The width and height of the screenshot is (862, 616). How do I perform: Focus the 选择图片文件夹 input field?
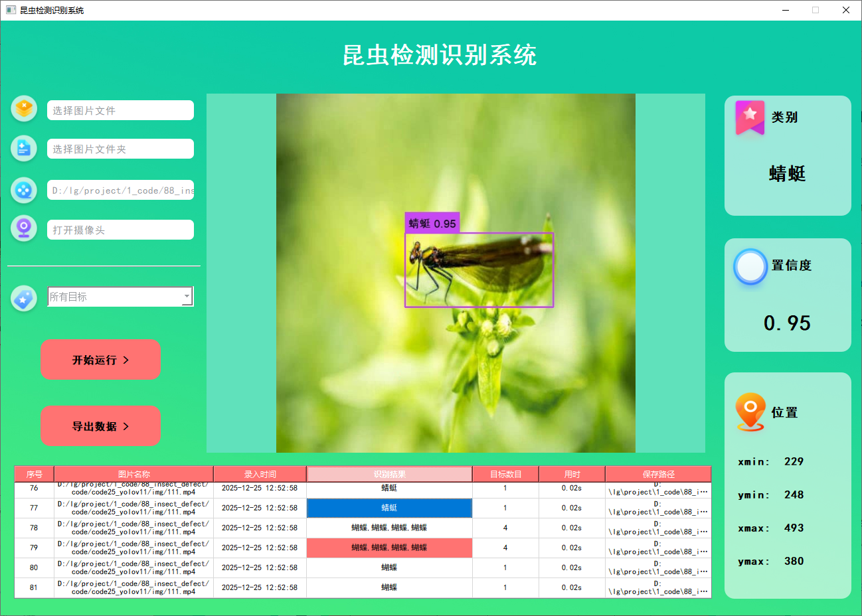(x=120, y=149)
